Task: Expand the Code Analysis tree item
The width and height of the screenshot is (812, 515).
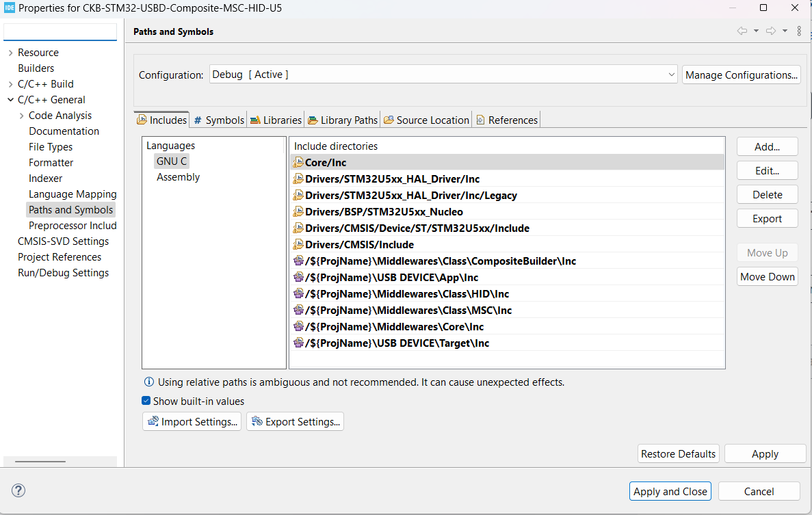Action: coord(21,115)
